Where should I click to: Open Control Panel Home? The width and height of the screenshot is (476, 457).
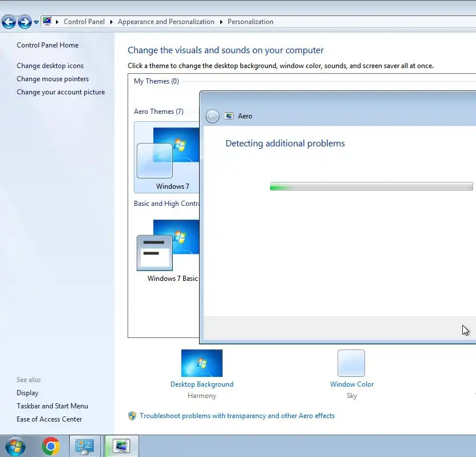(x=47, y=45)
